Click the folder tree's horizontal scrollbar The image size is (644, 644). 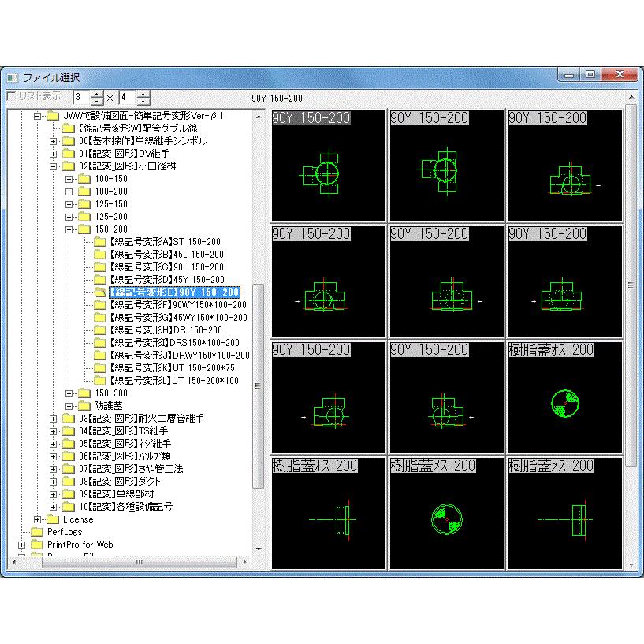pyautogui.click(x=138, y=562)
